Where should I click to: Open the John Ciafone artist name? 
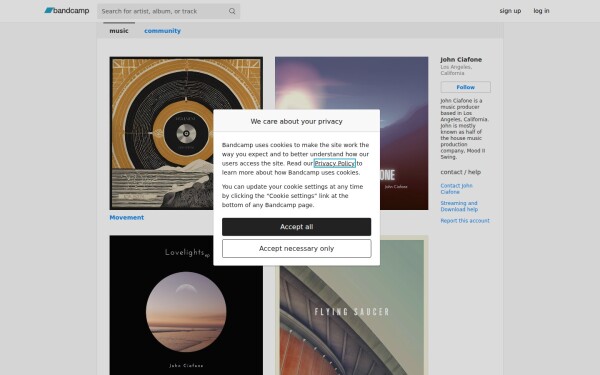461,59
